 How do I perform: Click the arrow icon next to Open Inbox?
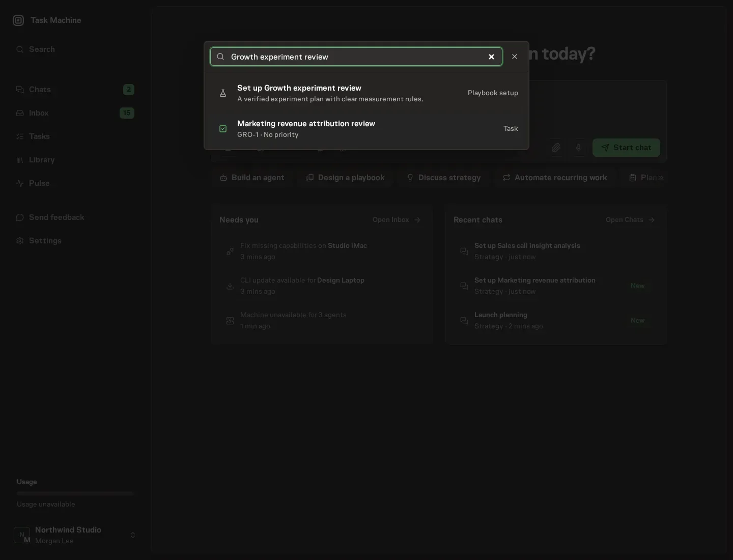pos(417,220)
